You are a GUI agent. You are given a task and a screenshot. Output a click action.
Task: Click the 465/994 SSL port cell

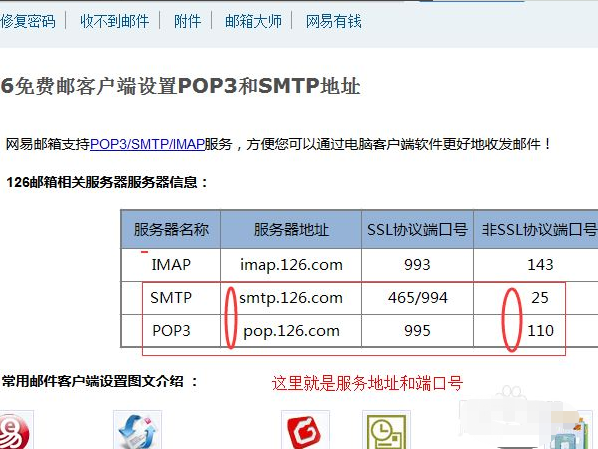coord(417,298)
